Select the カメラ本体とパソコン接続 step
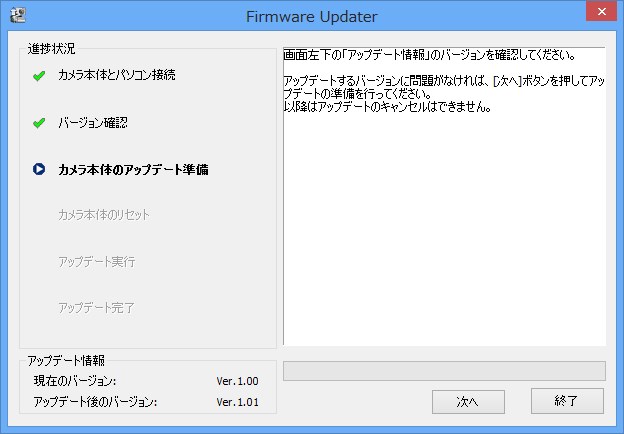 point(117,76)
